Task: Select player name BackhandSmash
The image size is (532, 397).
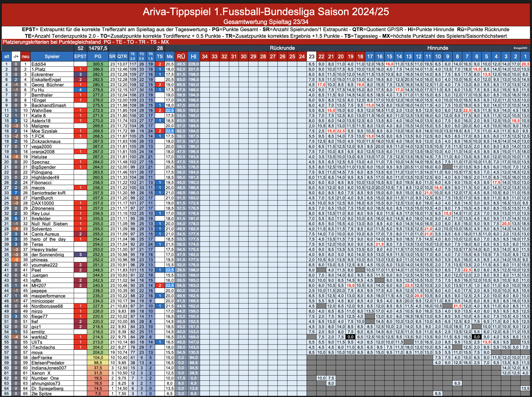Action: coord(49,105)
